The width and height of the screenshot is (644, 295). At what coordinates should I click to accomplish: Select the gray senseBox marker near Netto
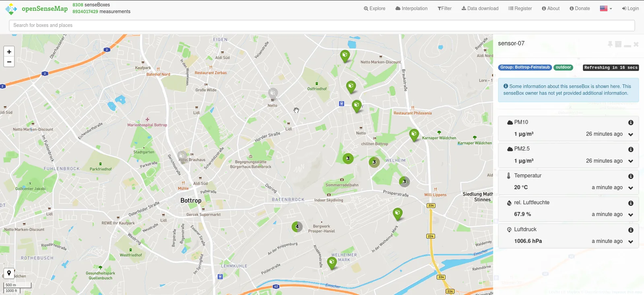coord(273,94)
